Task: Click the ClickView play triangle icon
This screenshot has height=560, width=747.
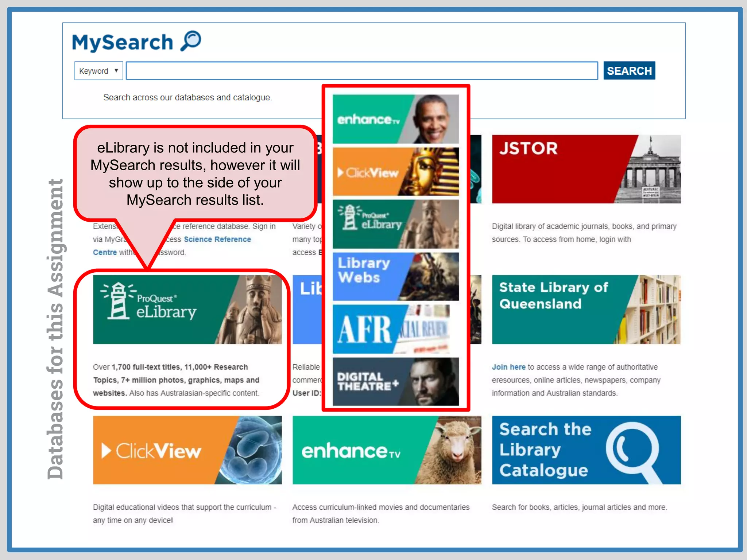Action: (x=106, y=451)
